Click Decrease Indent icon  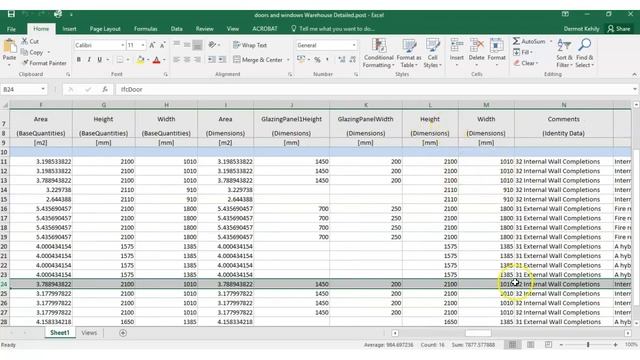click(211, 60)
